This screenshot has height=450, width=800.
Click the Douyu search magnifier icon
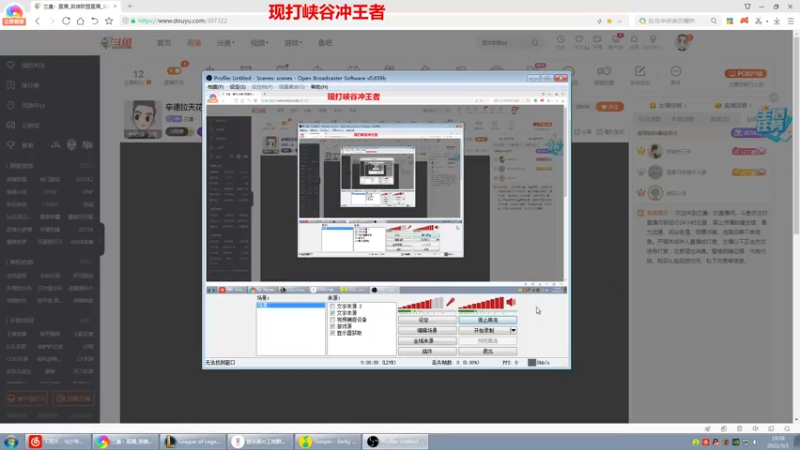[535, 43]
